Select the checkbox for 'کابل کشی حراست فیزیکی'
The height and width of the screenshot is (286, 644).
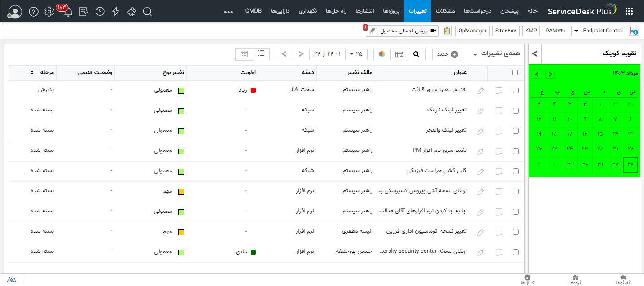(516, 171)
